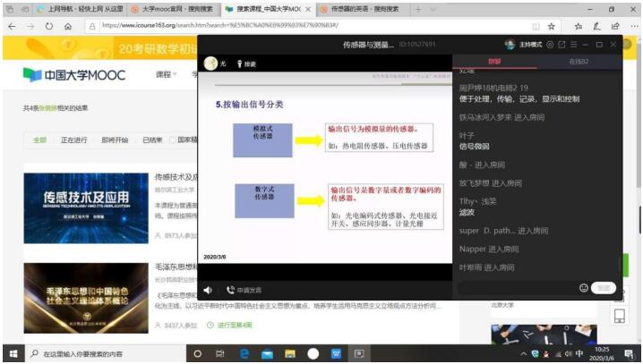
Task: Open the emoji picker in chat
Action: point(584,288)
